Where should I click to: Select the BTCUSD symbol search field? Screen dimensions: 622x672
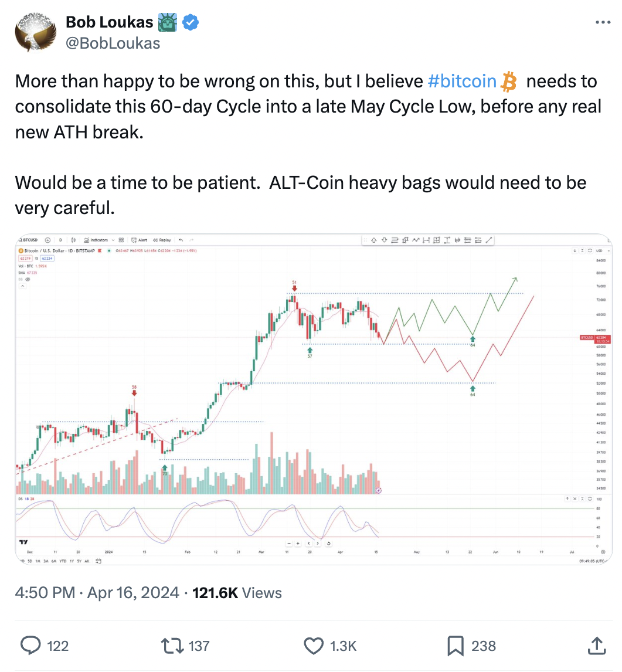pyautogui.click(x=28, y=240)
